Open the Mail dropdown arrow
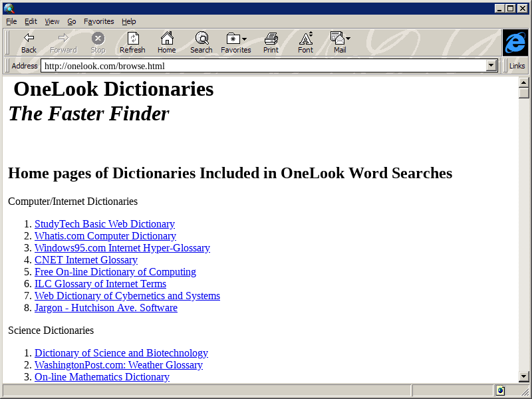The height and width of the screenshot is (399, 532). tap(346, 39)
